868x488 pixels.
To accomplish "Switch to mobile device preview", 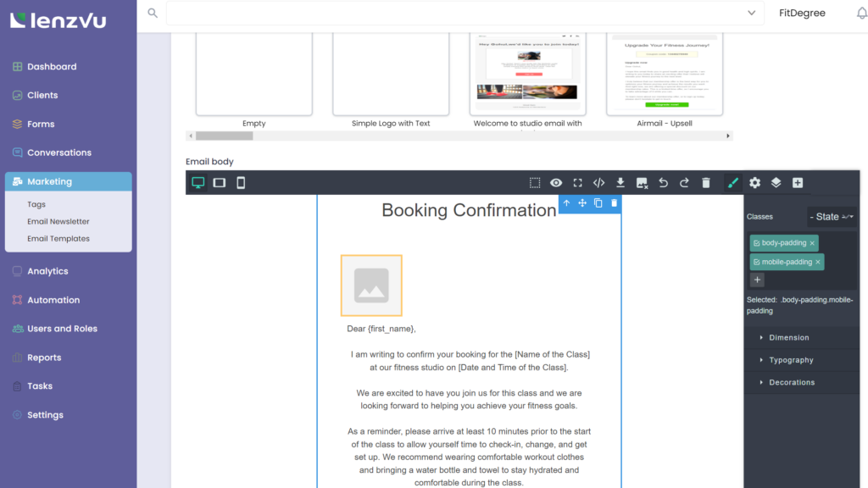I will [x=241, y=183].
